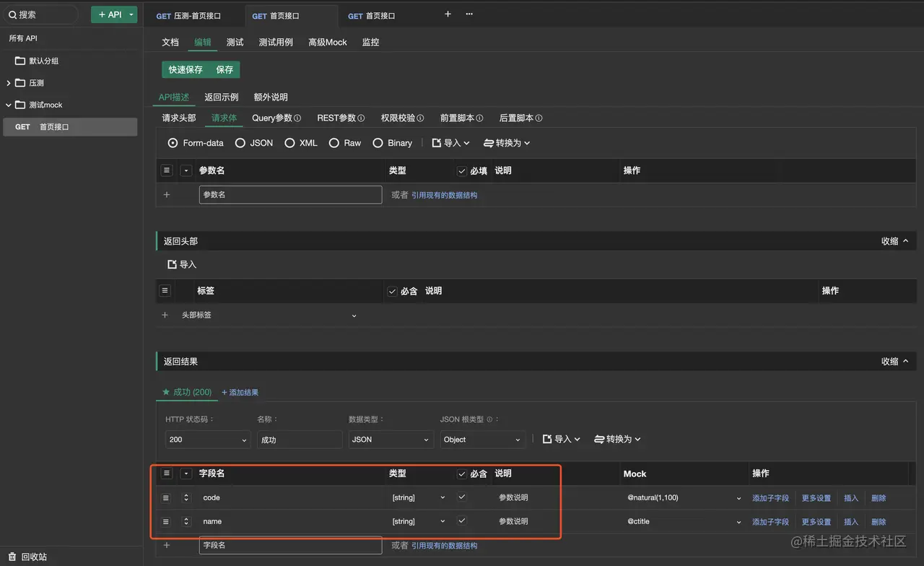The width and height of the screenshot is (924, 566).
Task: Toggle the 必填 checkbox
Action: click(462, 171)
